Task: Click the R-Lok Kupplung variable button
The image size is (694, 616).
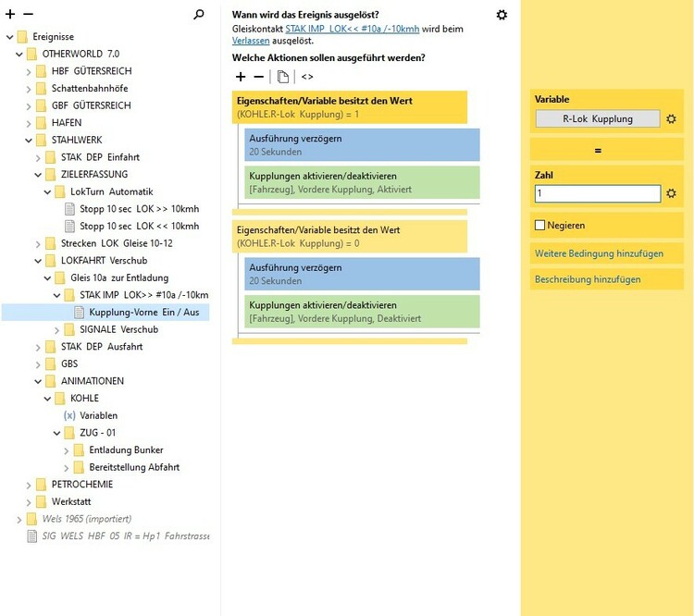Action: 598,119
